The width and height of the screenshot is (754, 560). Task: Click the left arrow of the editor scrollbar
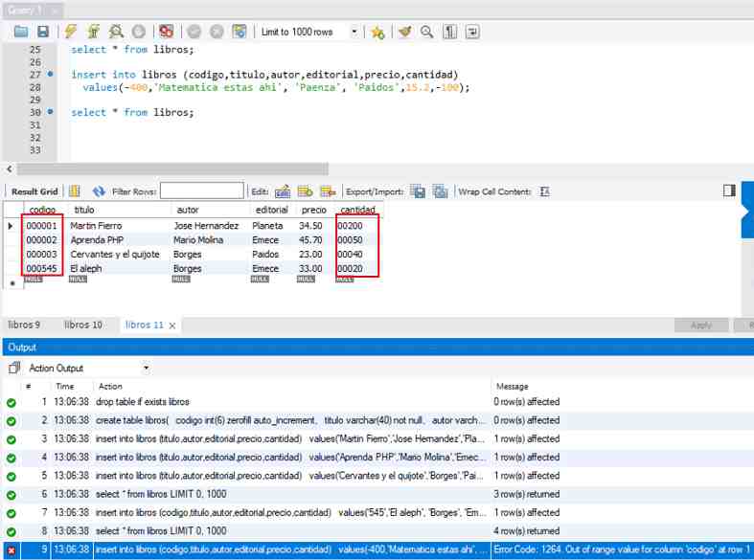(10, 168)
